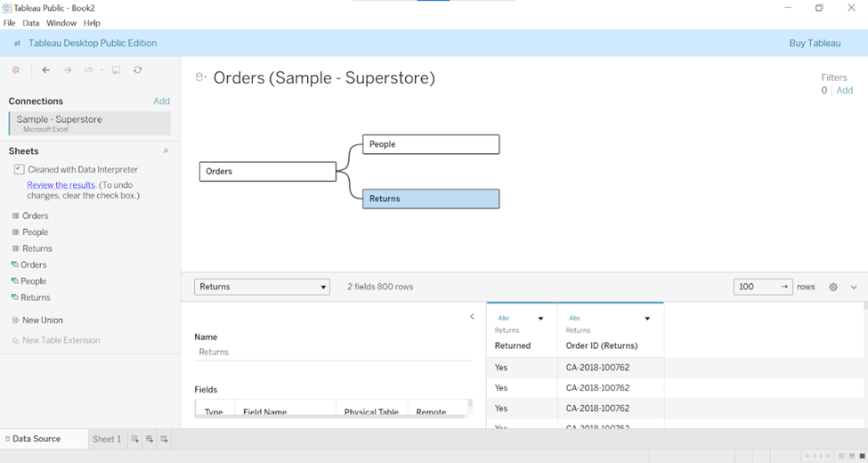Collapse the metadata pane with the chevron
This screenshot has width=868, height=463.
click(472, 316)
